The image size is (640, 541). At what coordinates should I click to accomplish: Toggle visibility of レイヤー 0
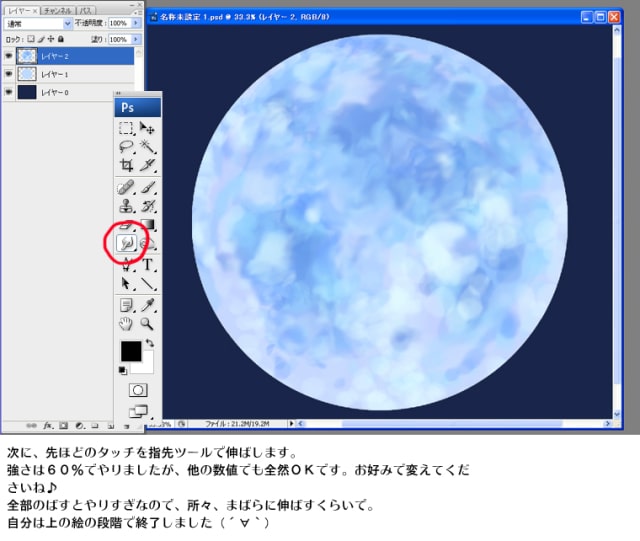[9, 92]
